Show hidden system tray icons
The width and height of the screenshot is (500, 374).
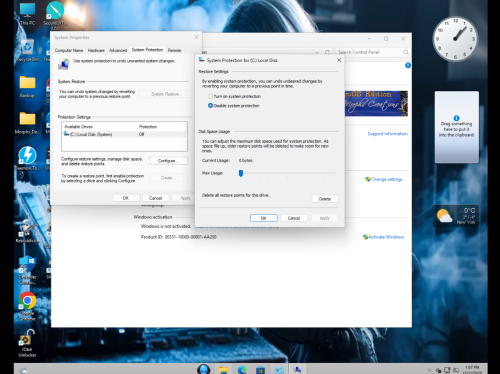tap(429, 370)
